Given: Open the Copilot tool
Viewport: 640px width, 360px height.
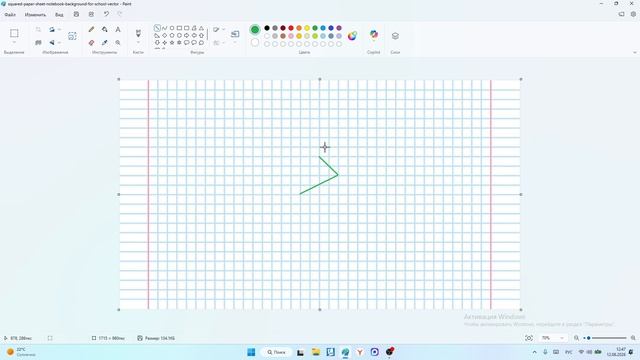Looking at the screenshot, I should coord(374,35).
